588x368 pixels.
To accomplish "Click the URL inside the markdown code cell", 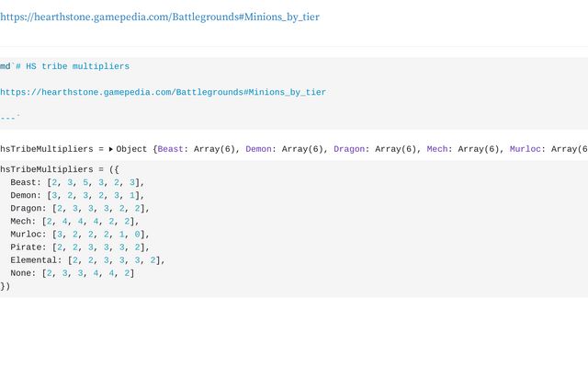I will click(163, 92).
